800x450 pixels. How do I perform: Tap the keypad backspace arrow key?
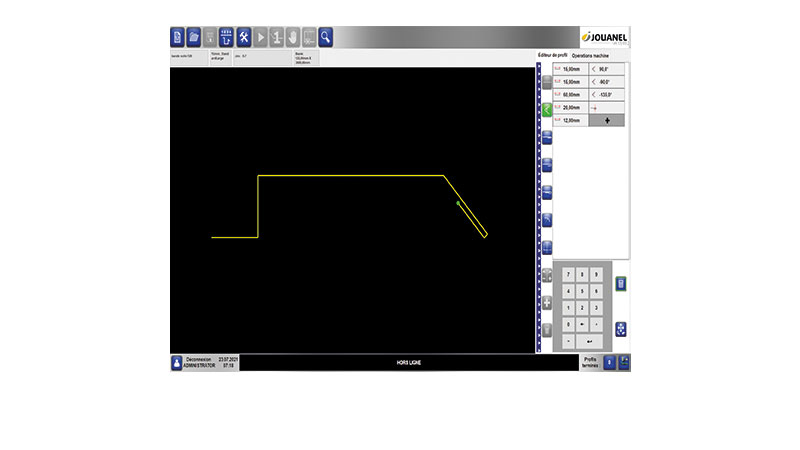point(582,324)
